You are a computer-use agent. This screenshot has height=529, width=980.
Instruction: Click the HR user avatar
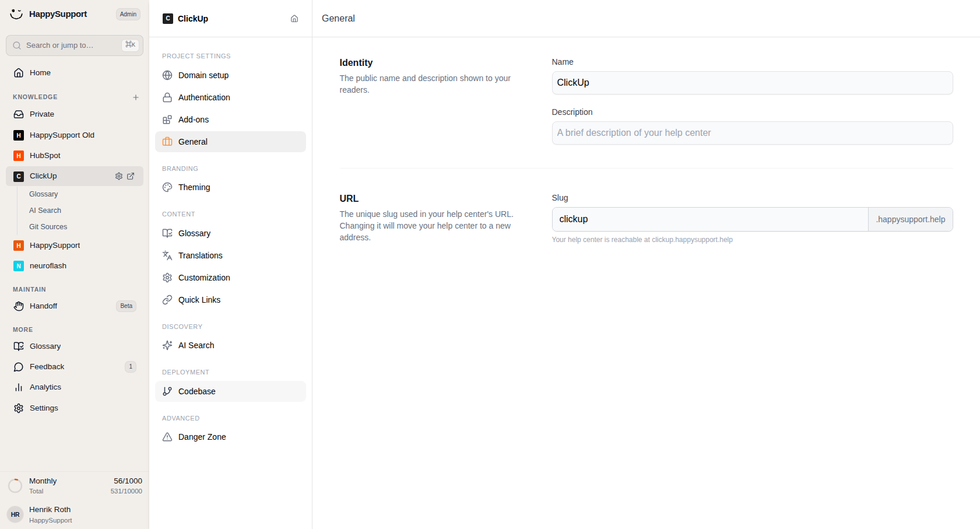pyautogui.click(x=15, y=514)
